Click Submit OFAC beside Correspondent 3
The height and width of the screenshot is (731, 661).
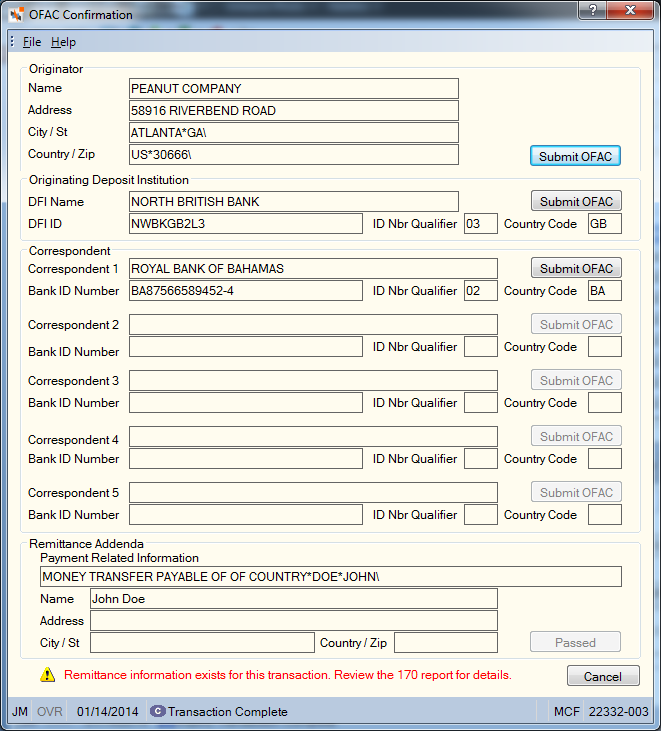(576, 380)
